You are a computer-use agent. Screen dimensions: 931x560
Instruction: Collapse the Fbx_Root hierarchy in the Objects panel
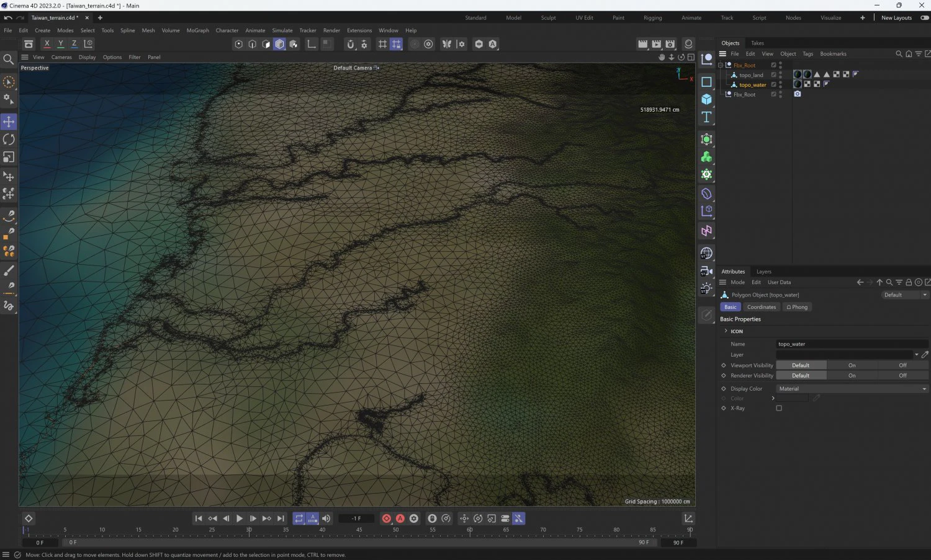(720, 65)
